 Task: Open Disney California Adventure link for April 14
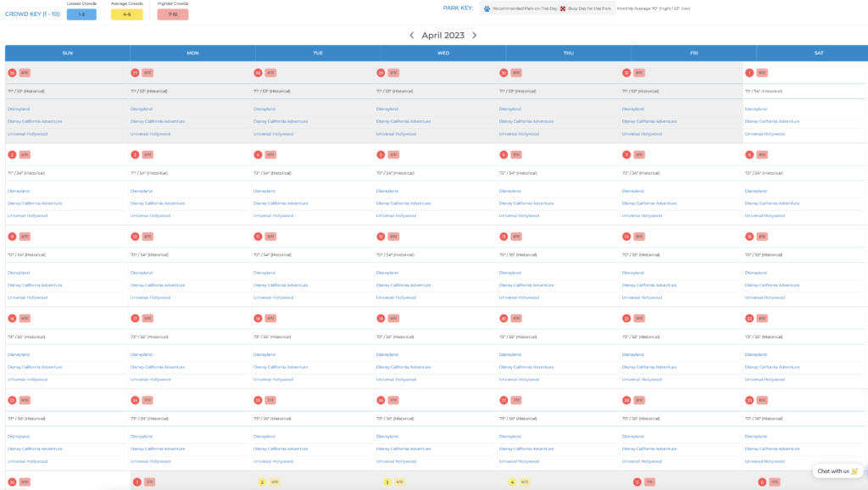coord(648,285)
